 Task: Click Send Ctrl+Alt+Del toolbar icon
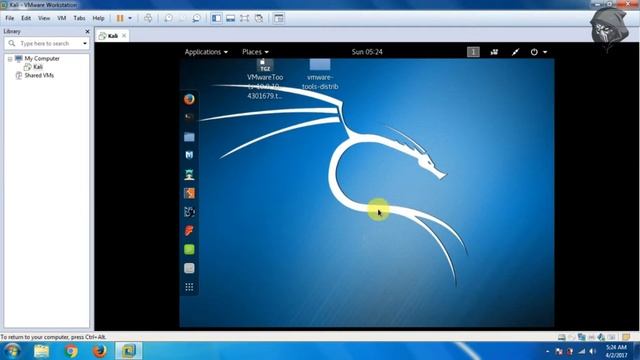coord(148,18)
